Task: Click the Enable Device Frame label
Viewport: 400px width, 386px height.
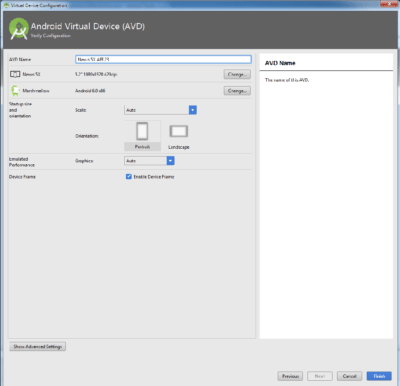Action: pos(154,177)
